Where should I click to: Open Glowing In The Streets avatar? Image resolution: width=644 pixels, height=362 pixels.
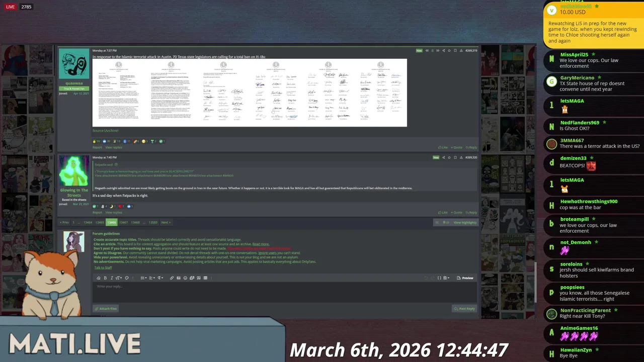pos(74,171)
